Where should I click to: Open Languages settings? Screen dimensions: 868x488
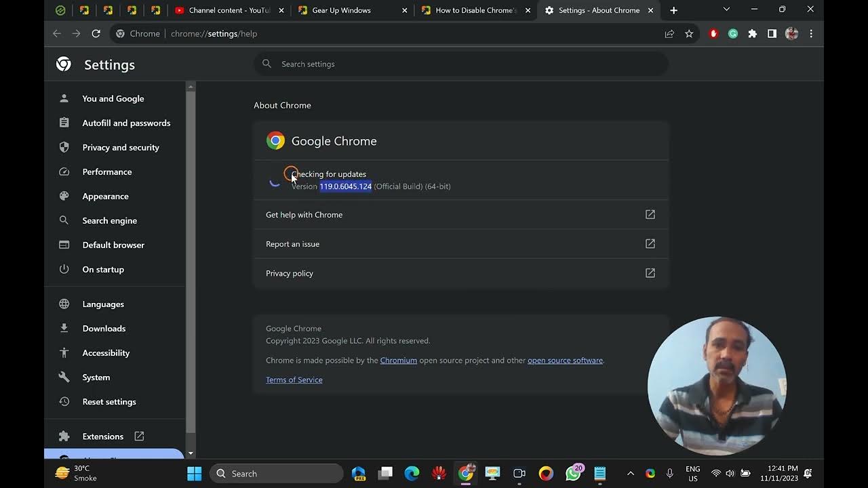point(103,304)
